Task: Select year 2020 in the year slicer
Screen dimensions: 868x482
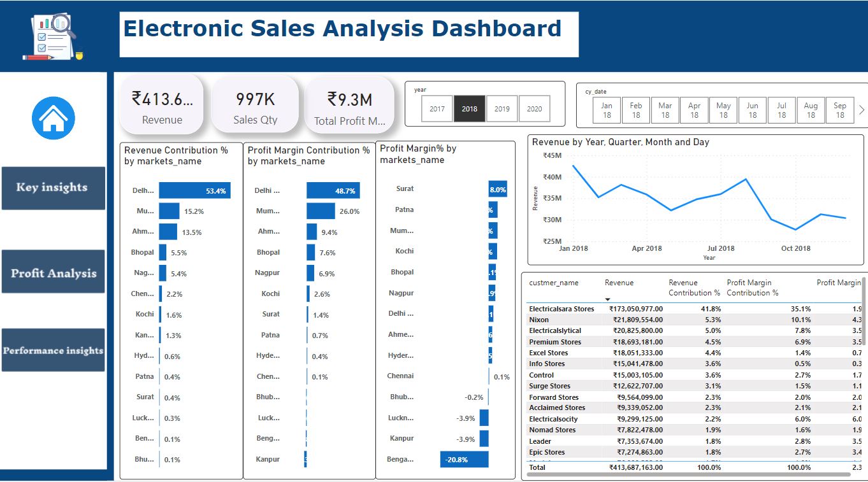Action: click(534, 109)
